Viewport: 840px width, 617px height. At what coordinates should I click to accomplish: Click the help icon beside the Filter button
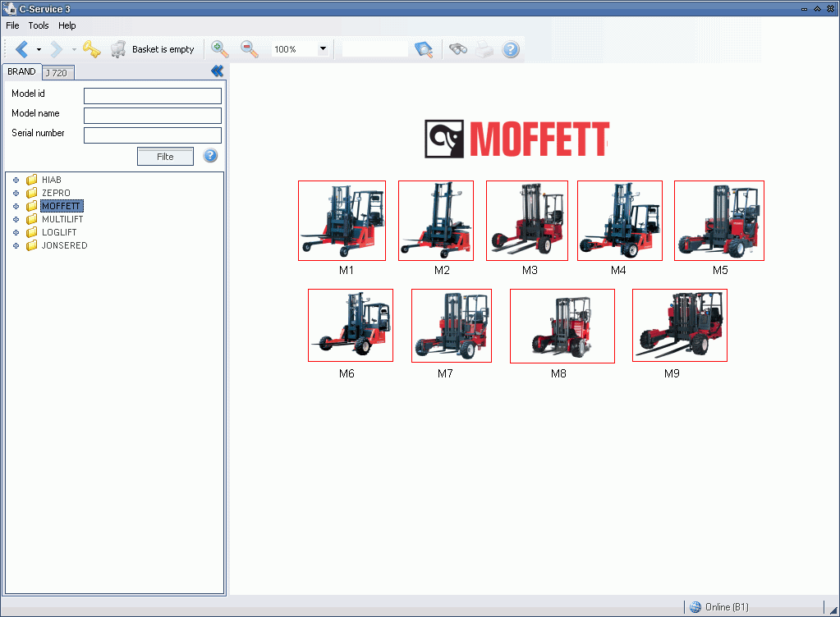(x=210, y=156)
